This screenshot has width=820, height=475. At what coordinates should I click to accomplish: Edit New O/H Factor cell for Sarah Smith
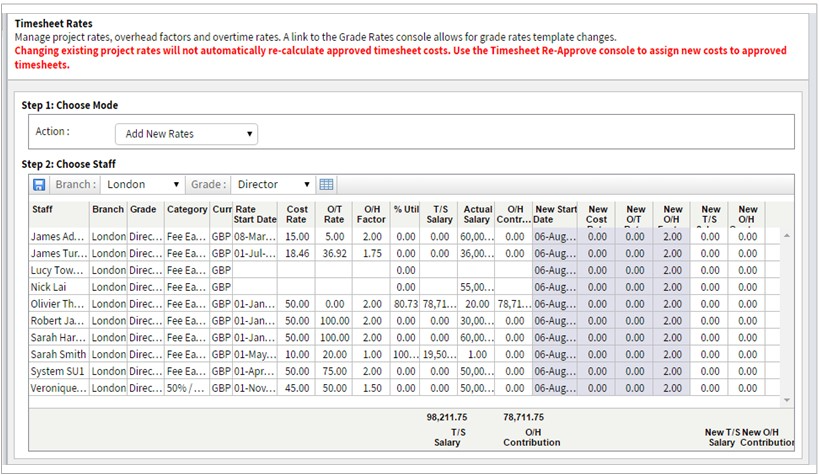[x=672, y=355]
